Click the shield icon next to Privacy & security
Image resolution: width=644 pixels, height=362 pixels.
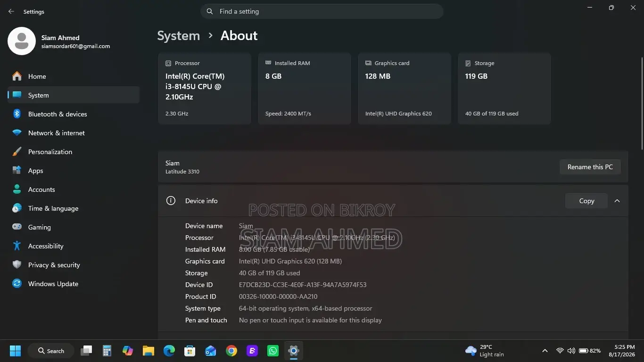[17, 265]
